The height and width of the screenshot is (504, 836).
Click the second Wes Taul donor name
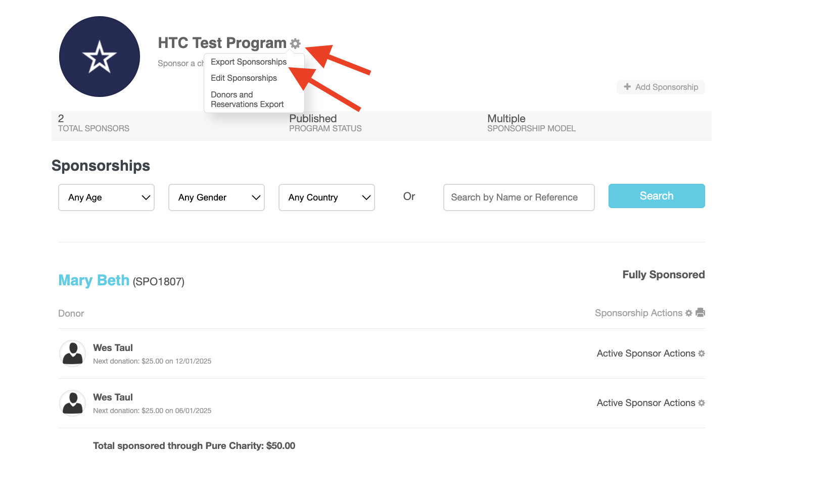[x=113, y=397]
